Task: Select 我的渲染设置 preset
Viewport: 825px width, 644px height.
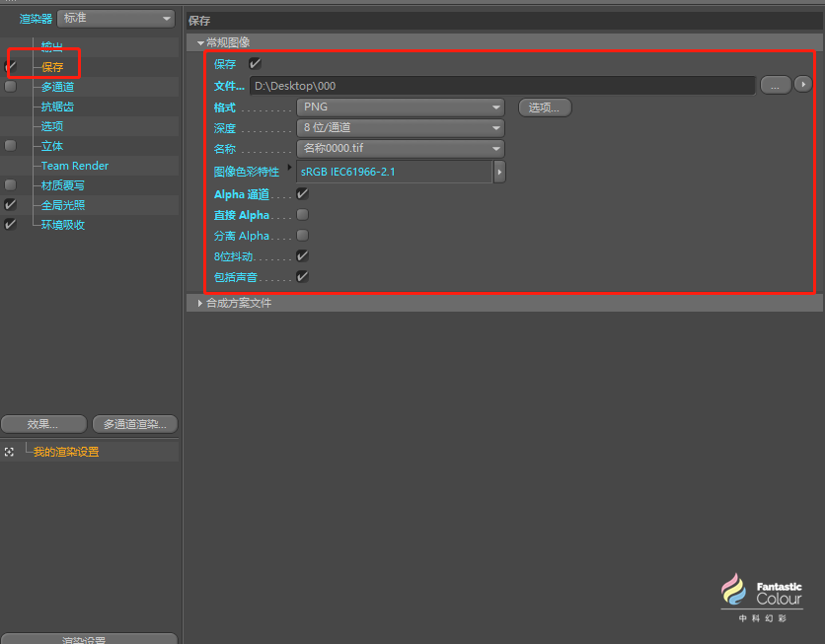Action: coord(66,452)
